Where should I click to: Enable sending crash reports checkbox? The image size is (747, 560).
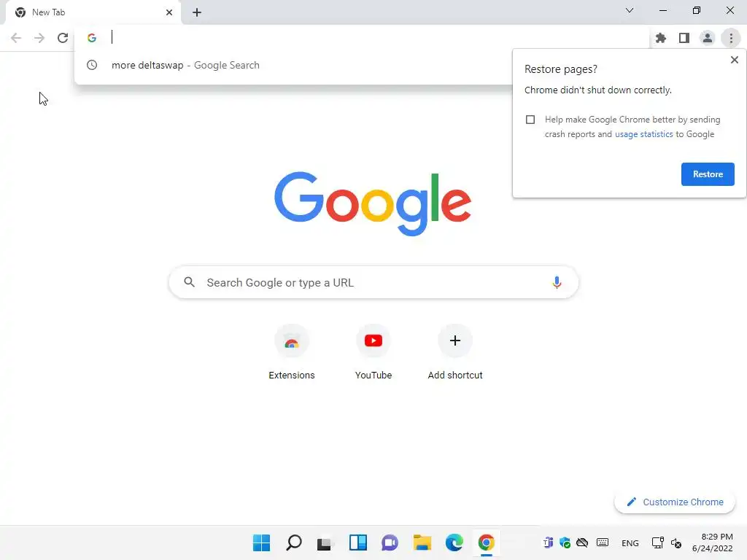[x=530, y=120]
